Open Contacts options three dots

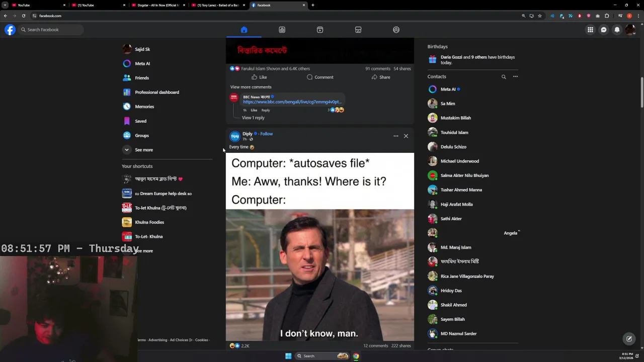(x=515, y=77)
